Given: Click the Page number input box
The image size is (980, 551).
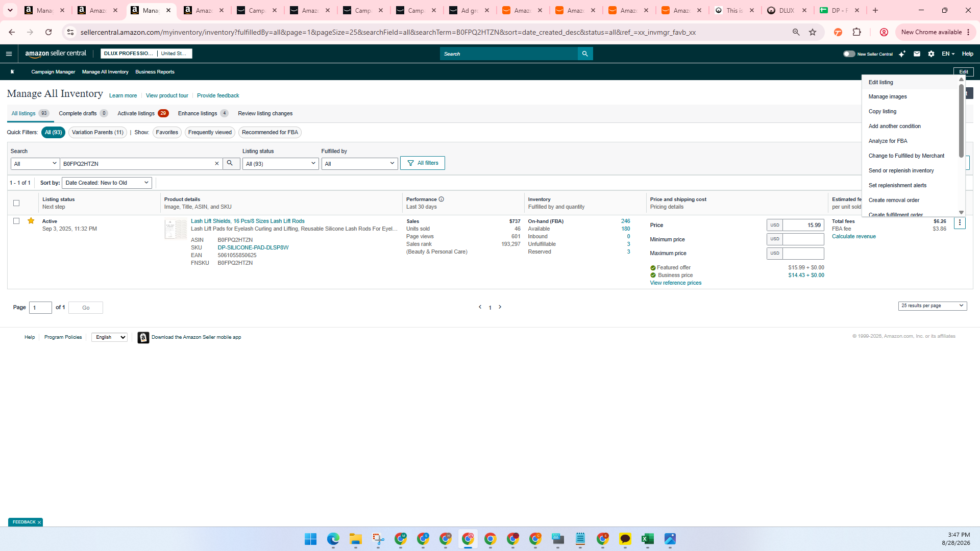Looking at the screenshot, I should tap(40, 308).
